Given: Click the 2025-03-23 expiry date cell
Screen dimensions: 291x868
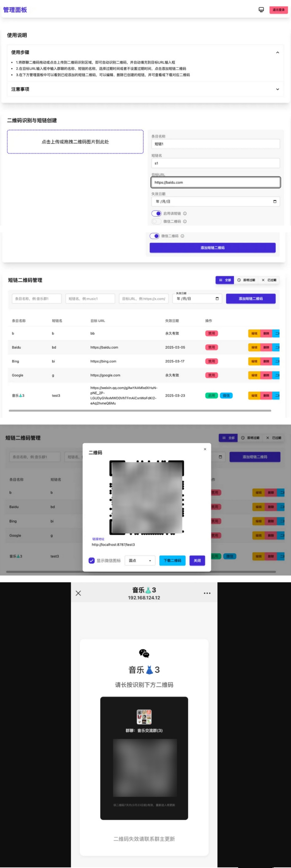Looking at the screenshot, I should point(175,396).
